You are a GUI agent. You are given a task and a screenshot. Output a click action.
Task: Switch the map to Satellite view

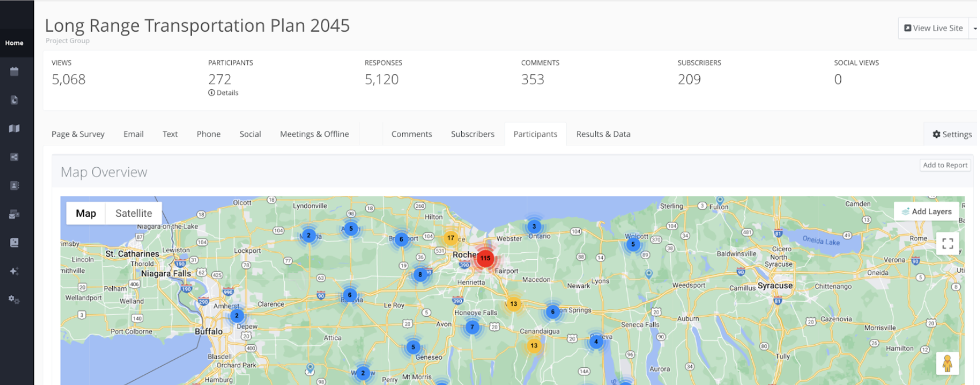pos(133,213)
